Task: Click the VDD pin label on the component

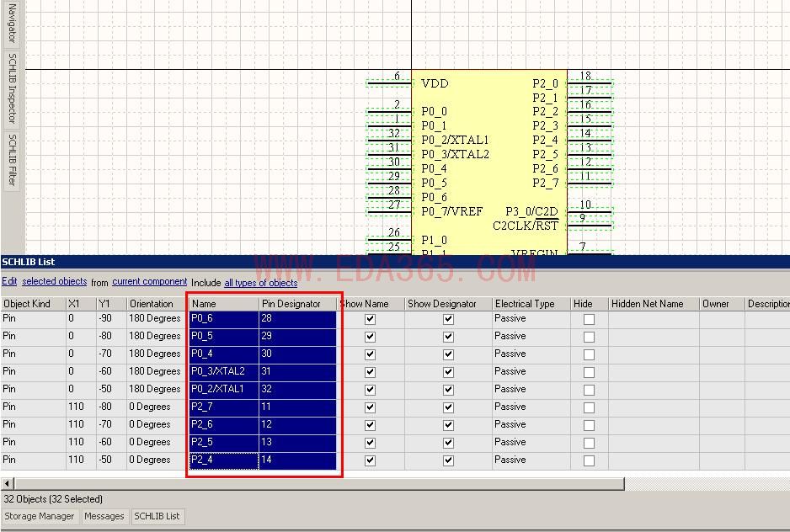Action: tap(435, 83)
